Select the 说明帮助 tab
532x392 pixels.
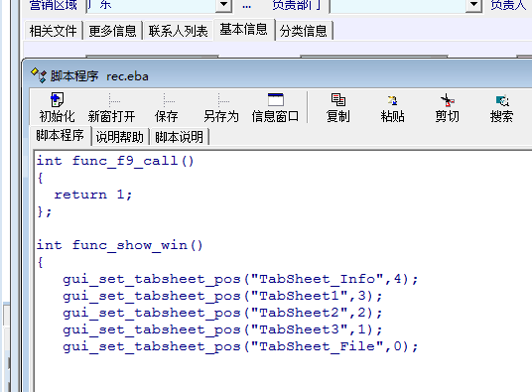[x=120, y=137]
